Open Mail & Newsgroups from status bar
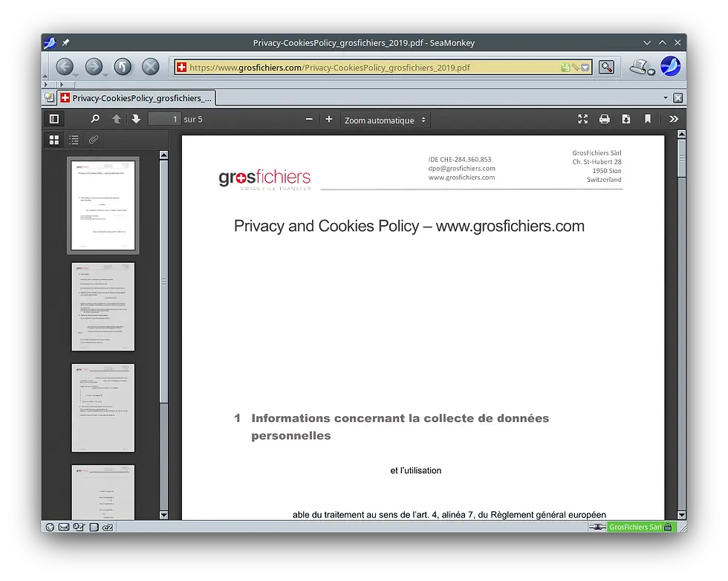Viewport: 728px width, 581px height. click(64, 527)
